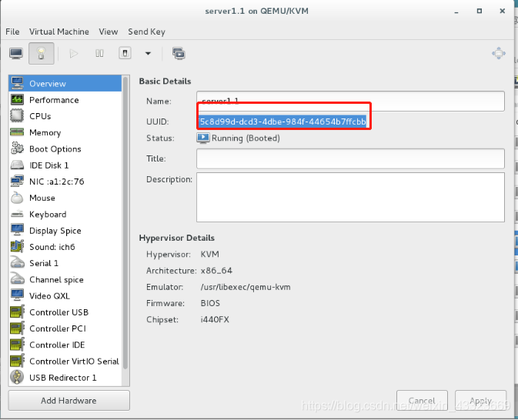
Task: Select Mouse device entry
Action: pyautogui.click(x=65, y=198)
